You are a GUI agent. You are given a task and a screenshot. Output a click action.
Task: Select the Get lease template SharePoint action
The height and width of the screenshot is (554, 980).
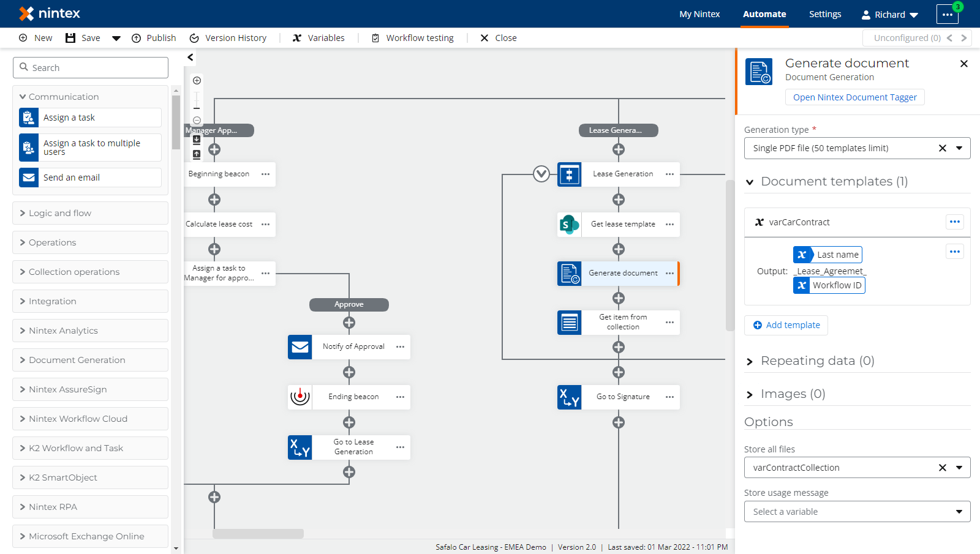coord(622,224)
